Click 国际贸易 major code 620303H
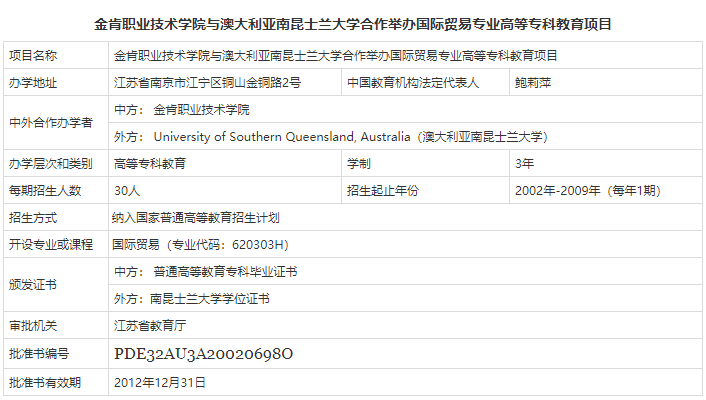Image resolution: width=706 pixels, height=400 pixels. click(x=200, y=244)
